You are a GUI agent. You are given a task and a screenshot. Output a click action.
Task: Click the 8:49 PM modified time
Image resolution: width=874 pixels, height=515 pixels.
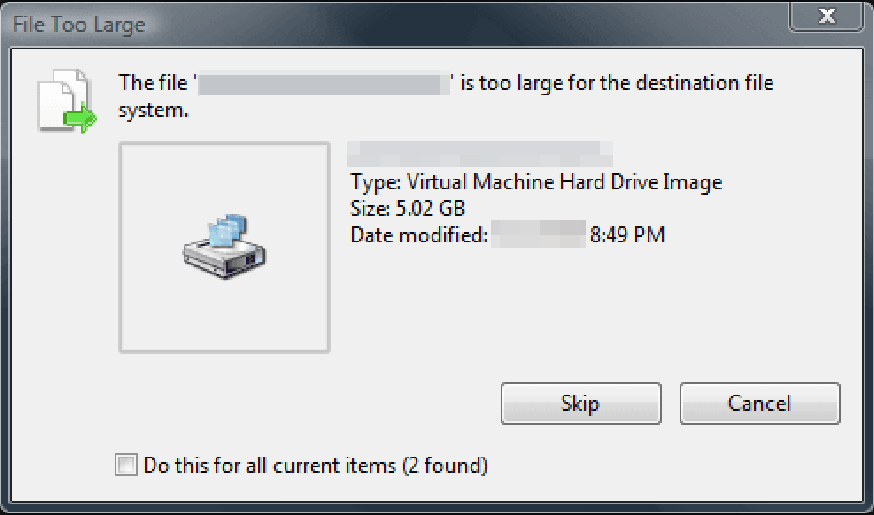click(x=627, y=235)
